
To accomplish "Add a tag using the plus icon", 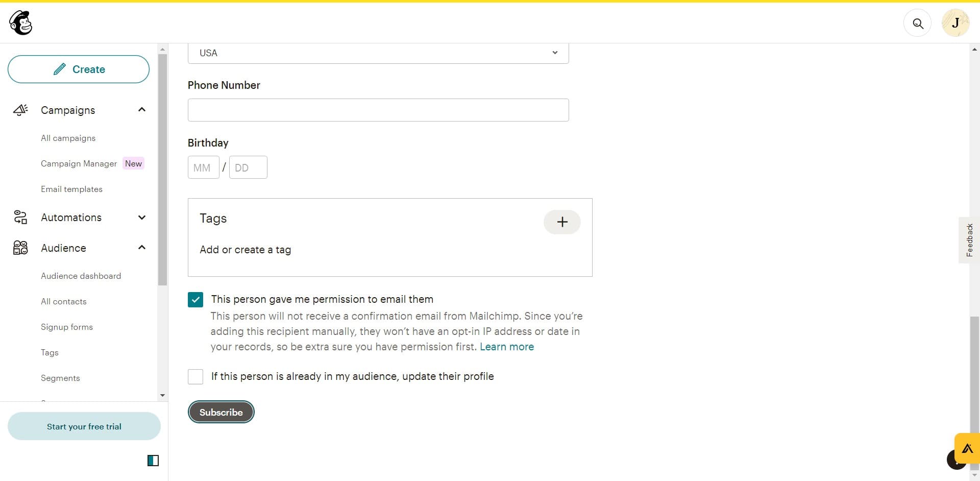I will [561, 222].
